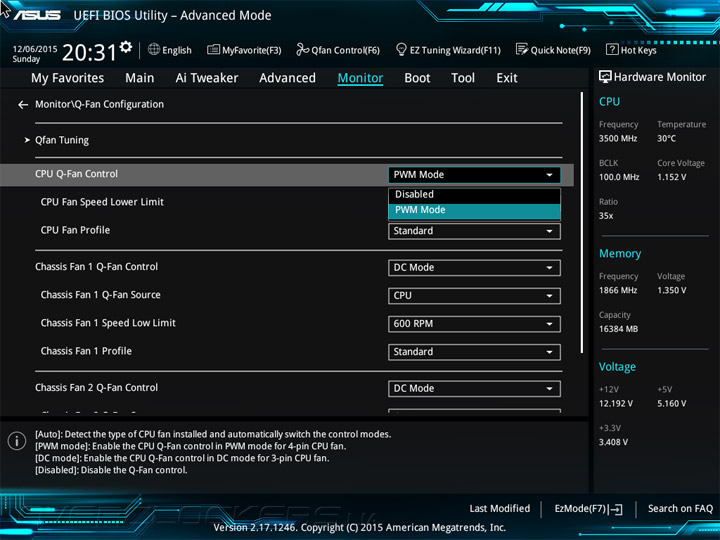The image size is (720, 540).
Task: Click the Hot Keys label
Action: click(638, 50)
